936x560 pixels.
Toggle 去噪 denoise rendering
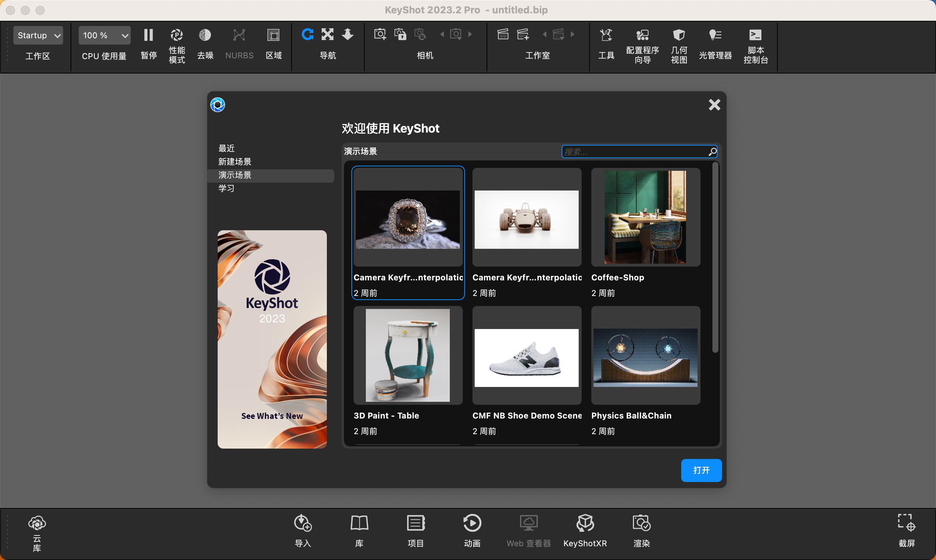tap(205, 34)
